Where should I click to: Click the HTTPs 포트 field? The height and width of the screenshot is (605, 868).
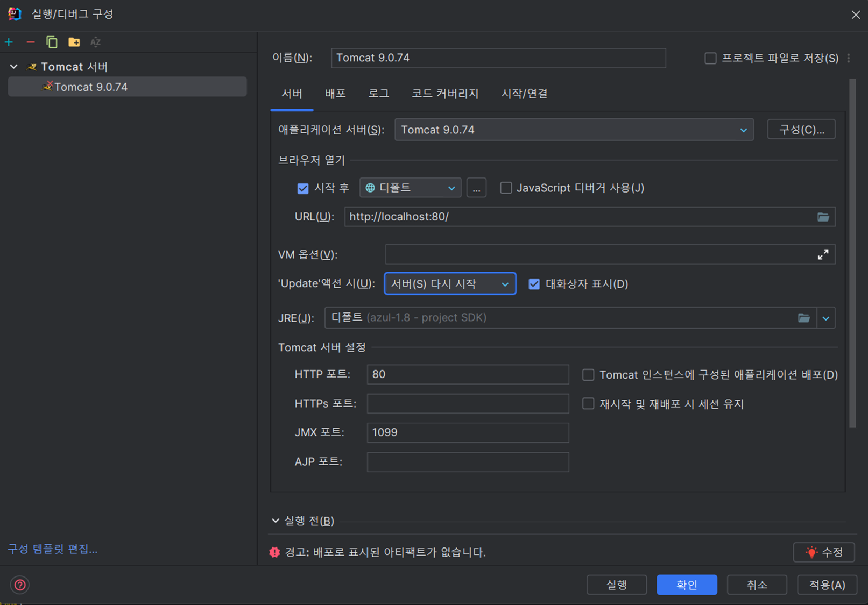[468, 403]
